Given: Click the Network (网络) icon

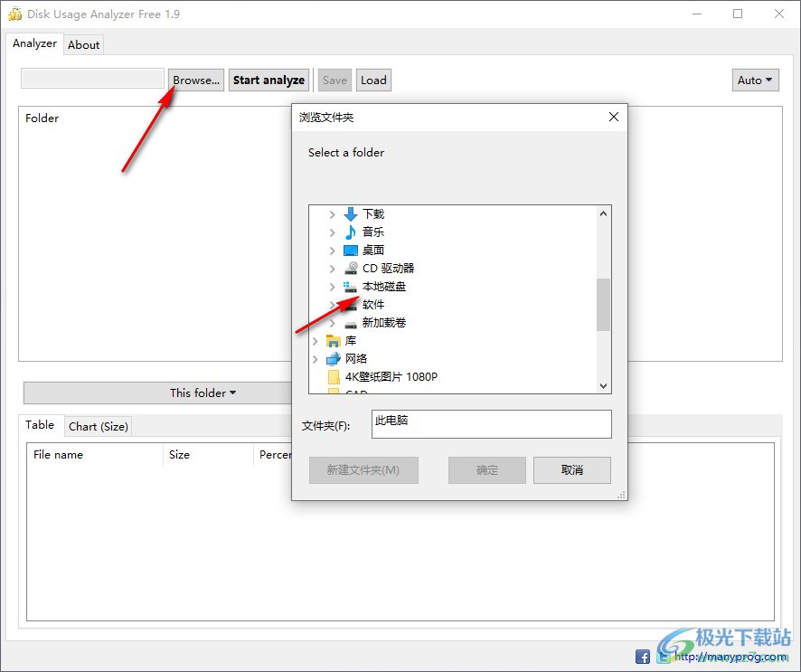Looking at the screenshot, I should pyautogui.click(x=333, y=359).
